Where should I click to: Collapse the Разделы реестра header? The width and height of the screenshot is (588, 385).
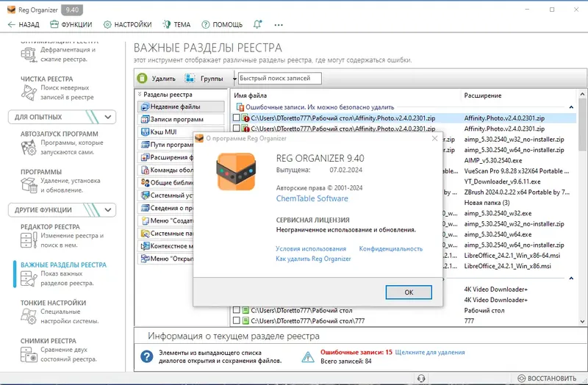click(x=140, y=95)
